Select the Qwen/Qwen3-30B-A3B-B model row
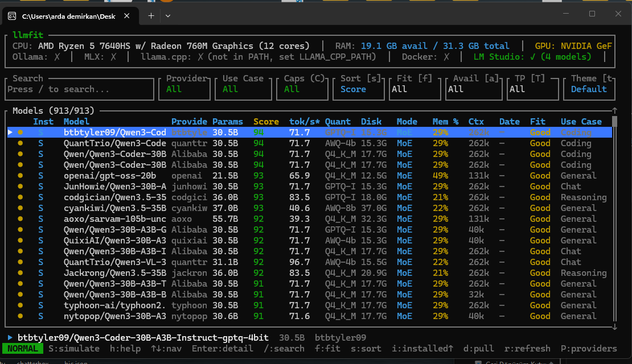The width and height of the screenshot is (632, 364). (x=310, y=295)
